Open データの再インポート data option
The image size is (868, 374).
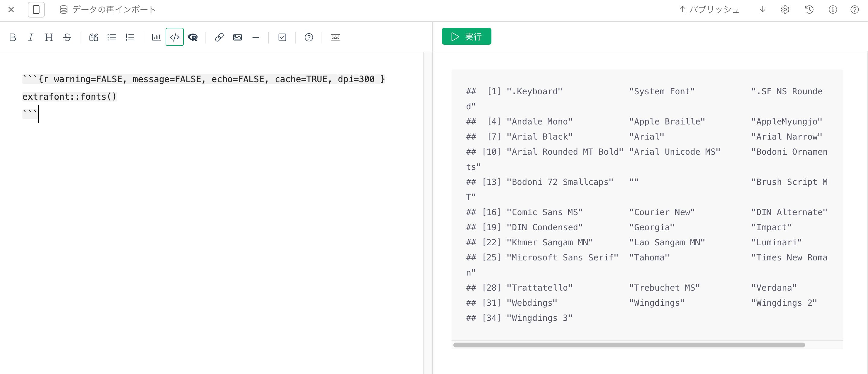point(108,9)
